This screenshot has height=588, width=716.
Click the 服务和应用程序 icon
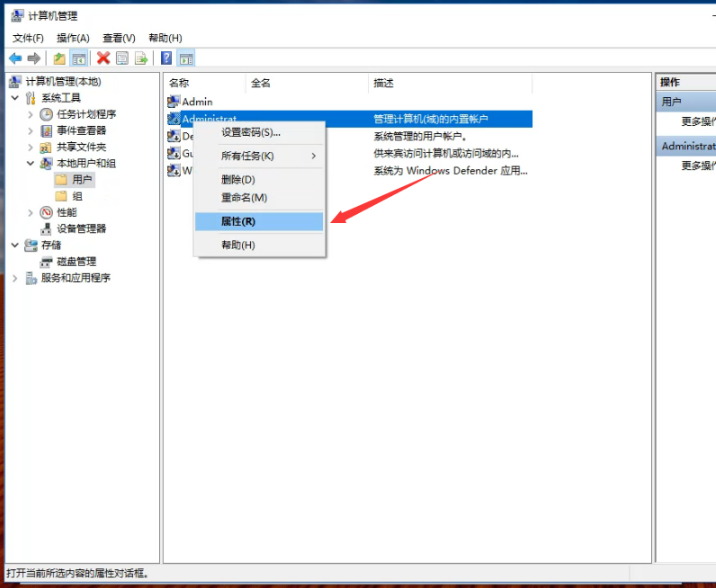tap(31, 278)
